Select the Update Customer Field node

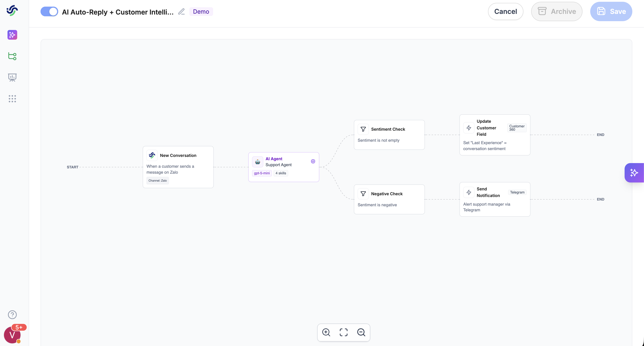[x=495, y=135]
